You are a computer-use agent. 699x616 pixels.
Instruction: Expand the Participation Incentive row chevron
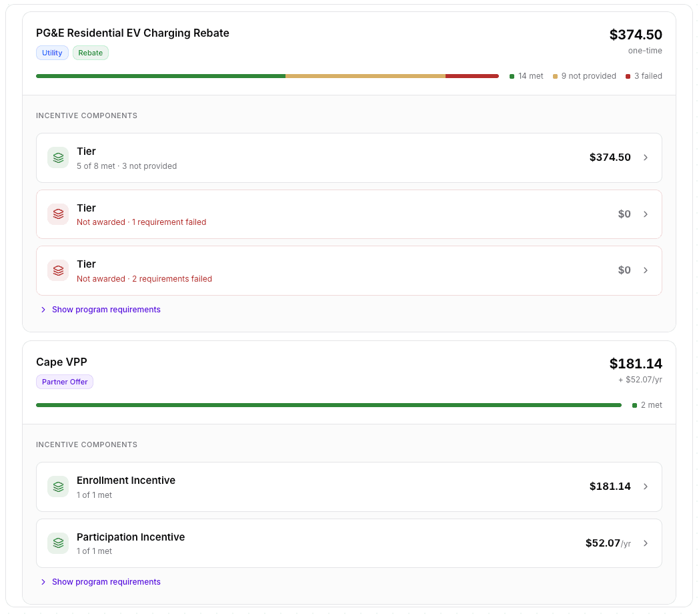tap(646, 543)
